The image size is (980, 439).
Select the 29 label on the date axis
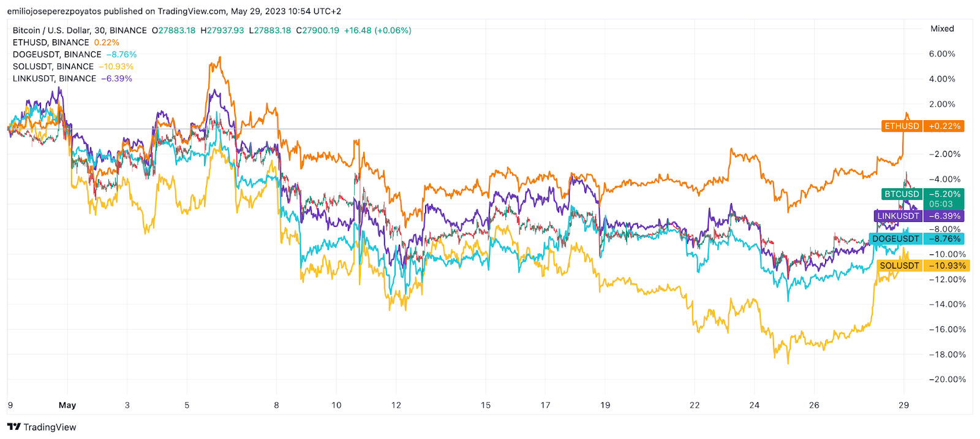point(903,405)
